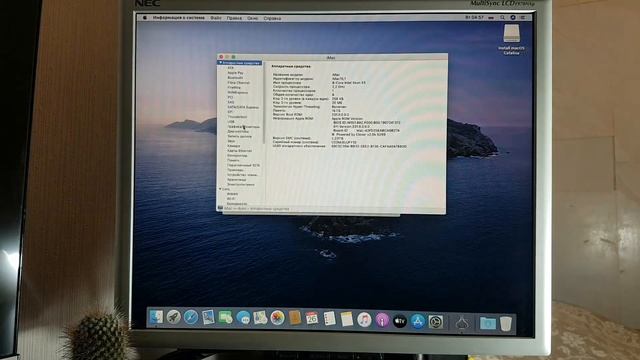The image size is (640, 360).
Task: Open Maps from the Dock
Action: 260,318
